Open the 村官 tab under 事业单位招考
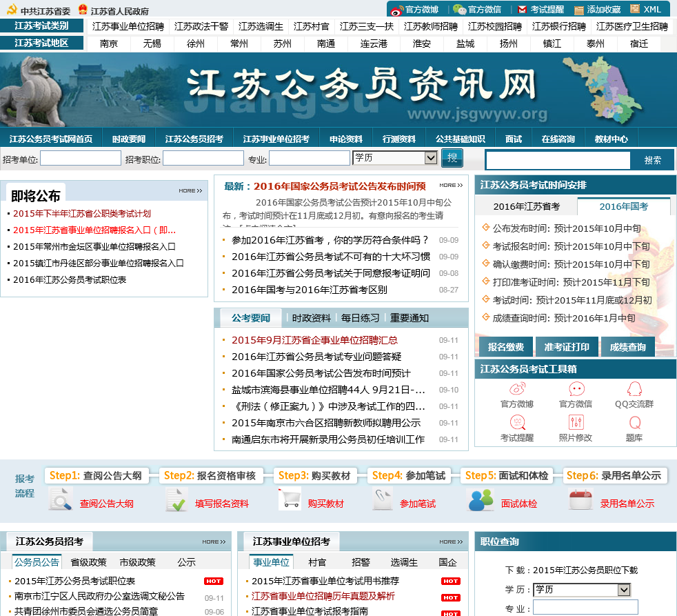Screen dimensions: 677x616 [317, 562]
